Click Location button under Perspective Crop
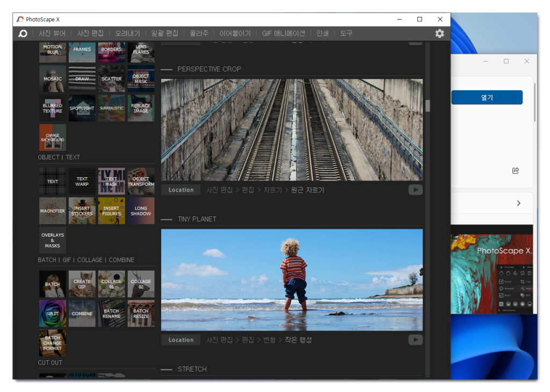The height and width of the screenshot is (392, 550). point(180,190)
